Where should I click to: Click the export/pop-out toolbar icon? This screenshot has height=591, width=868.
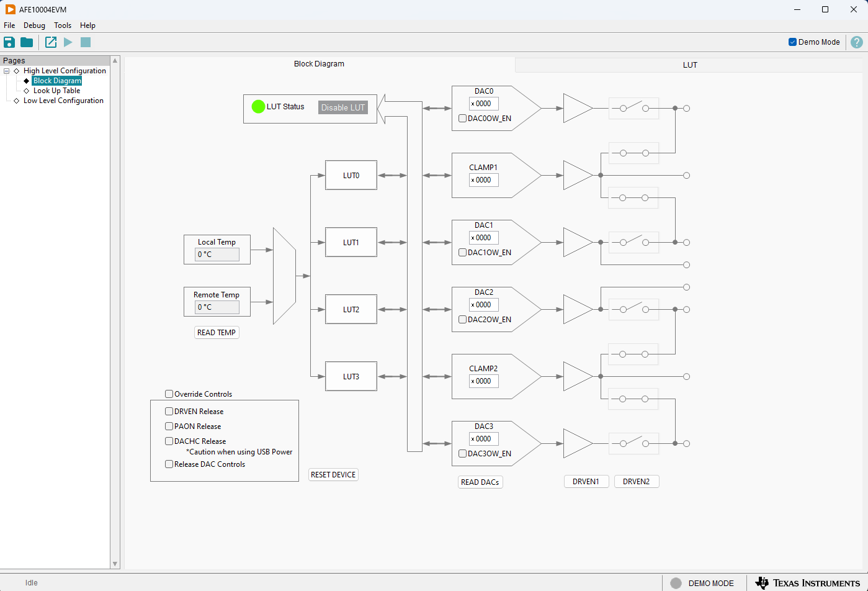coord(51,42)
